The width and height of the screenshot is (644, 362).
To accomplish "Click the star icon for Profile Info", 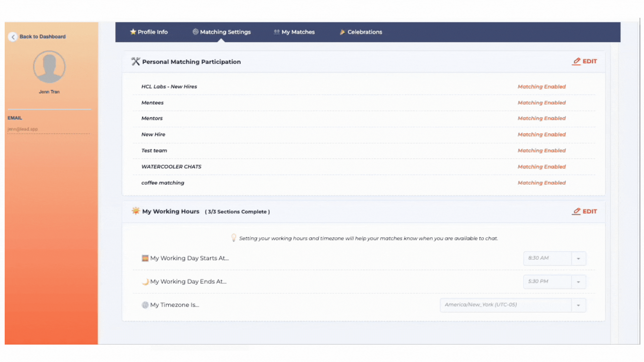I will tap(133, 32).
